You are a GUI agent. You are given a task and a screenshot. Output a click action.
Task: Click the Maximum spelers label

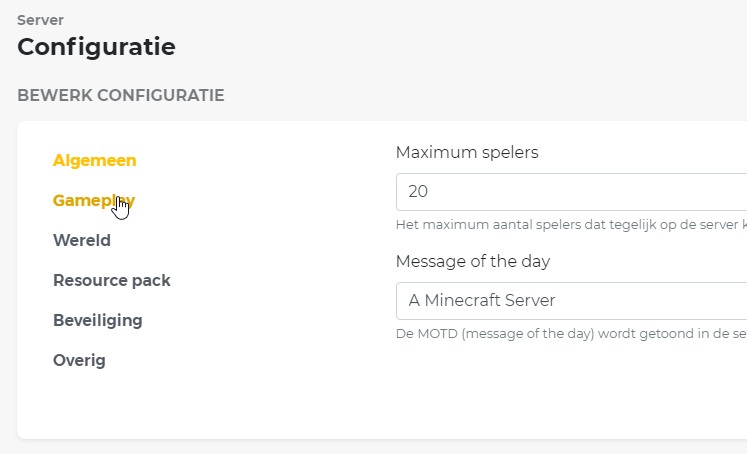[467, 152]
